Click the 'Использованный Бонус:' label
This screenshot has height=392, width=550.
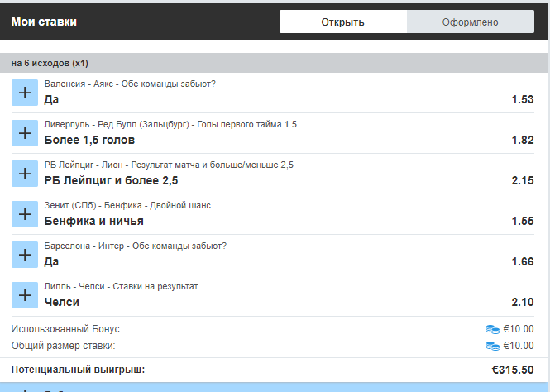point(67,329)
